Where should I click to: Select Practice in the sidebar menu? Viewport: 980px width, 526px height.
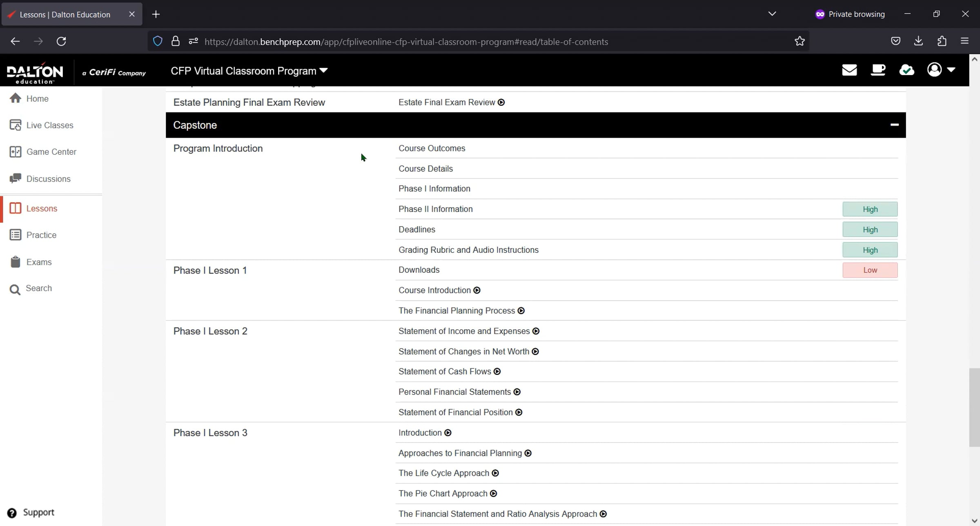[x=41, y=235]
